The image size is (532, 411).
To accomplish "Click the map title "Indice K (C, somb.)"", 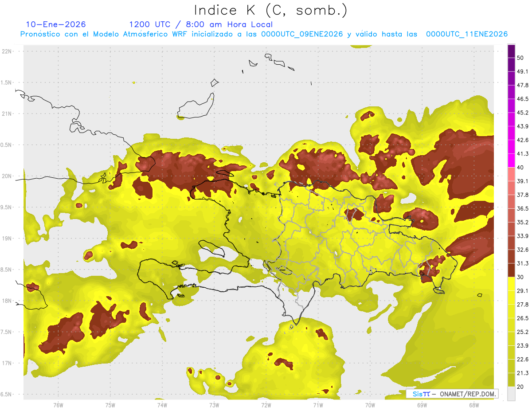I will pos(270,10).
